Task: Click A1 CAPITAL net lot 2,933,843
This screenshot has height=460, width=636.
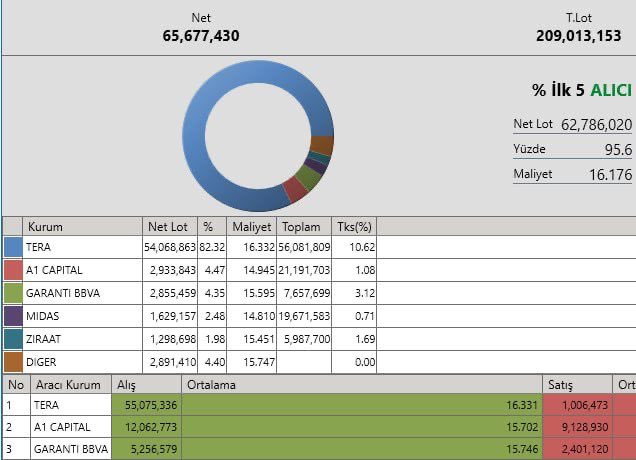Action: tap(173, 270)
